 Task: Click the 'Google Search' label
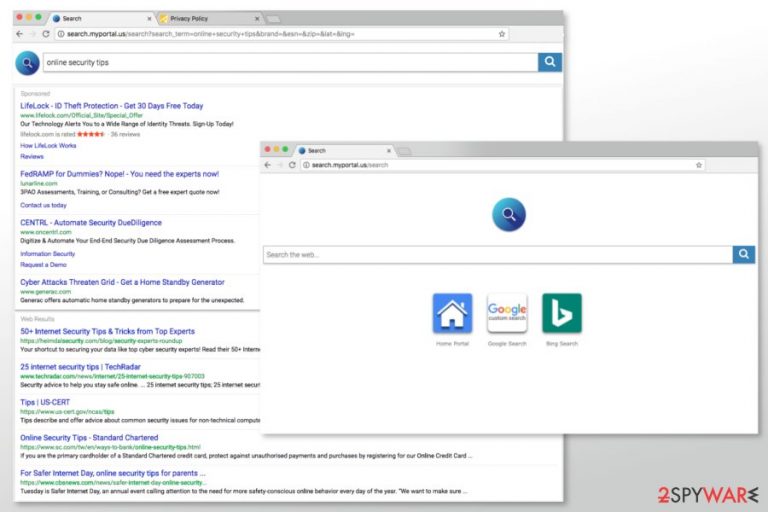(507, 343)
